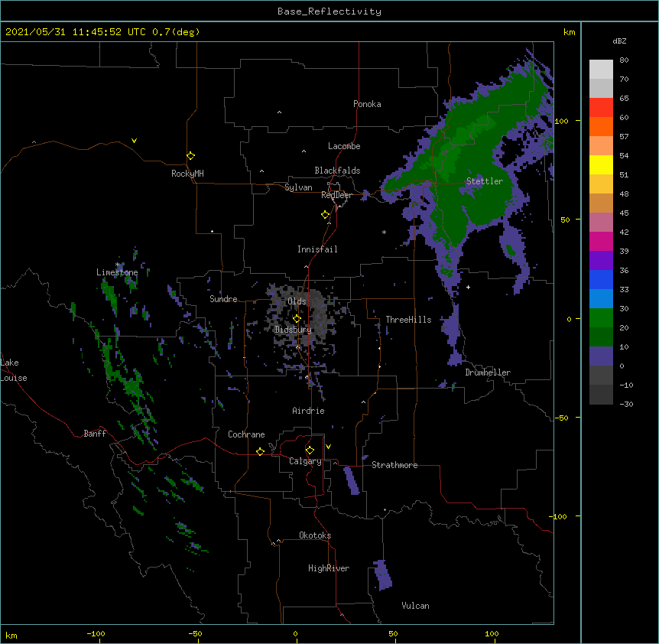Select the green 30-20 dBZ legend swatch
The width and height of the screenshot is (659, 644).
point(601,318)
